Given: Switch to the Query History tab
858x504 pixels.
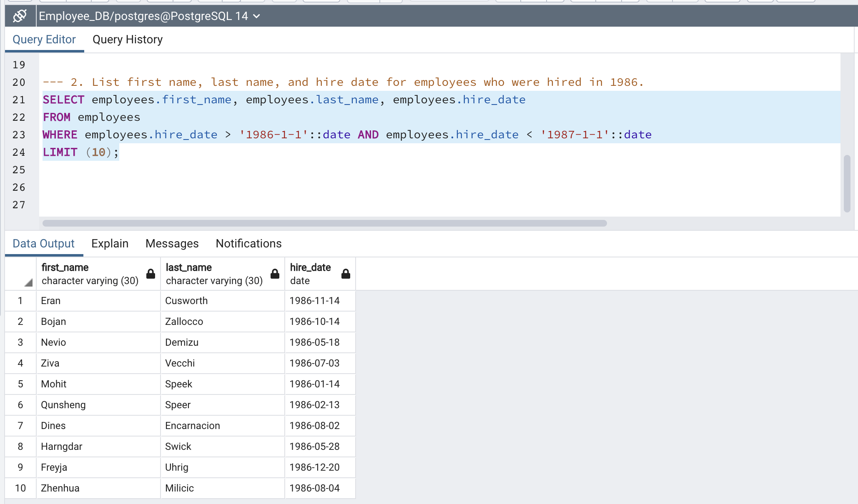Looking at the screenshot, I should coord(128,40).
